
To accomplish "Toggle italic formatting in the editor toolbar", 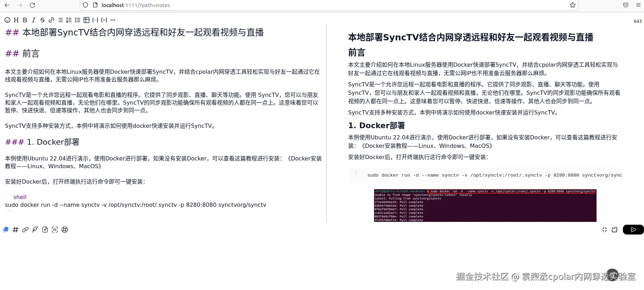I will point(34,20).
